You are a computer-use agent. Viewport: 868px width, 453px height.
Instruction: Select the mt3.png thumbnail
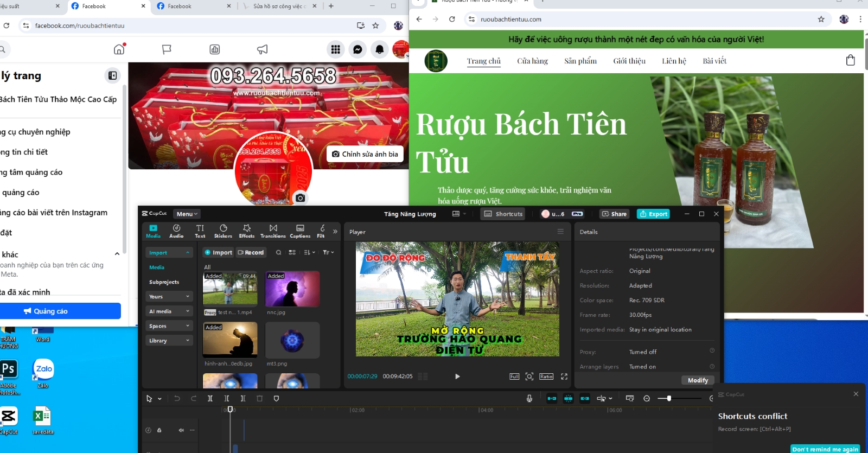point(292,340)
